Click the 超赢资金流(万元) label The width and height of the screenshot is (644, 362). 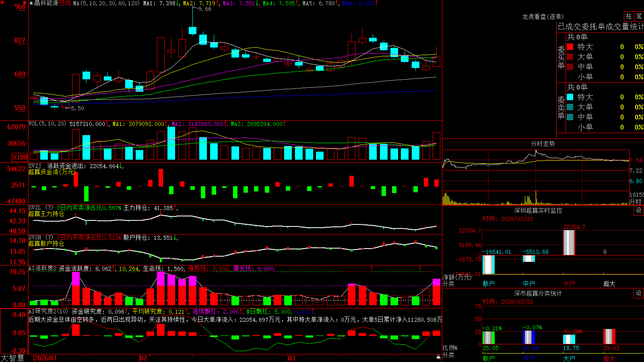tap(52, 172)
